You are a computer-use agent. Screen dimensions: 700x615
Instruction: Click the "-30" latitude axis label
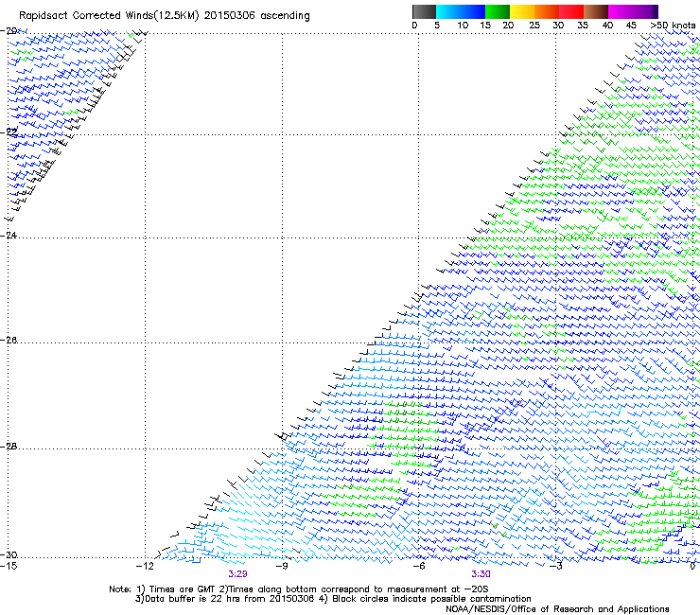[9, 554]
